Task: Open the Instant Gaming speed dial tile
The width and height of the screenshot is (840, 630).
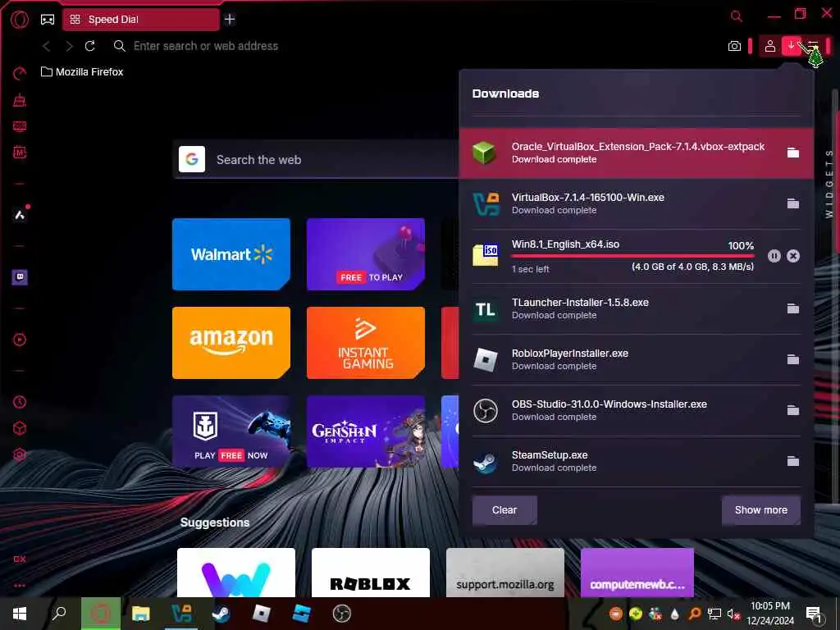Action: 366,343
